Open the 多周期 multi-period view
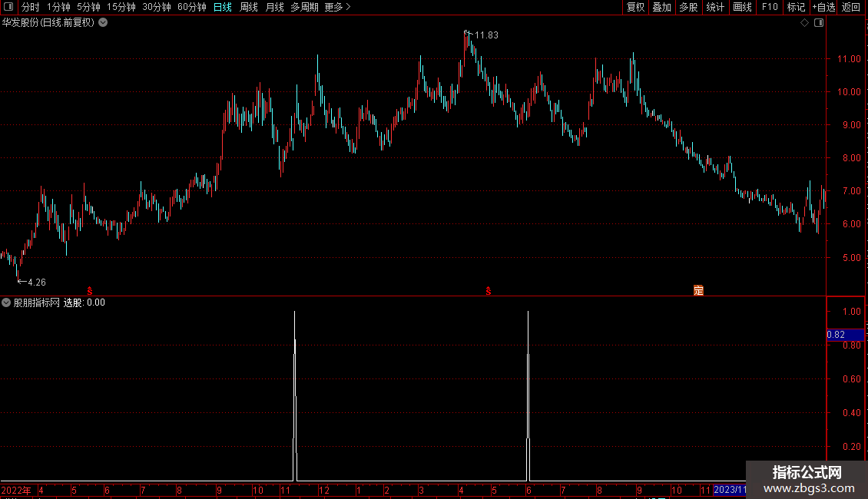868x499 pixels. (x=304, y=7)
